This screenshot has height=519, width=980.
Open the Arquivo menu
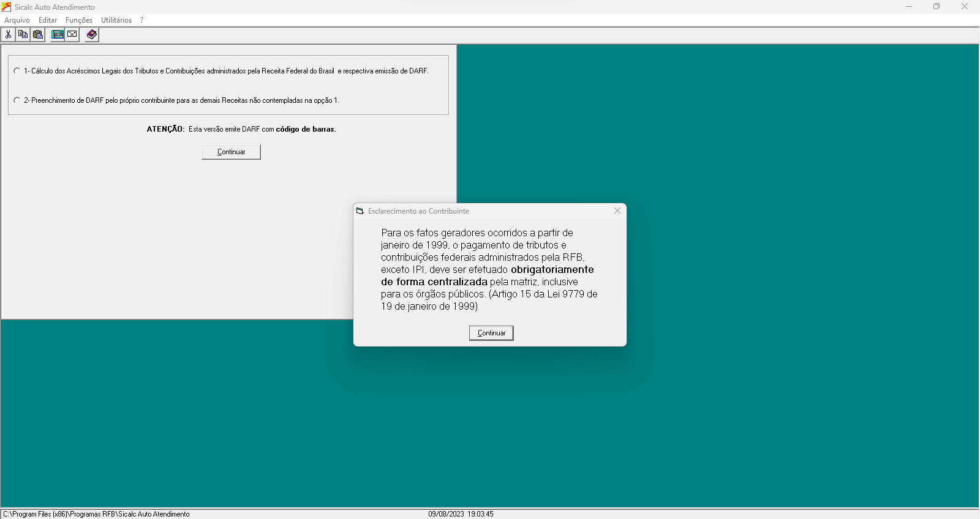(x=17, y=20)
